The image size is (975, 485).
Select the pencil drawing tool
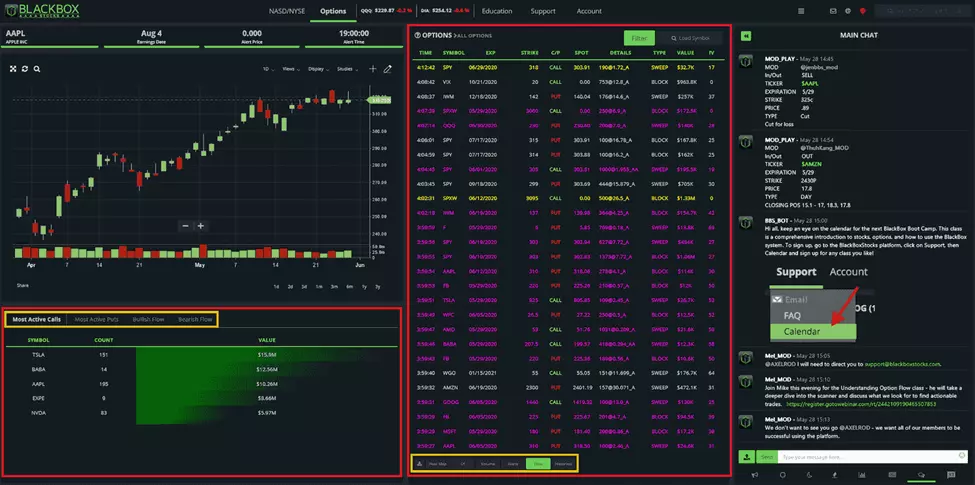point(387,69)
